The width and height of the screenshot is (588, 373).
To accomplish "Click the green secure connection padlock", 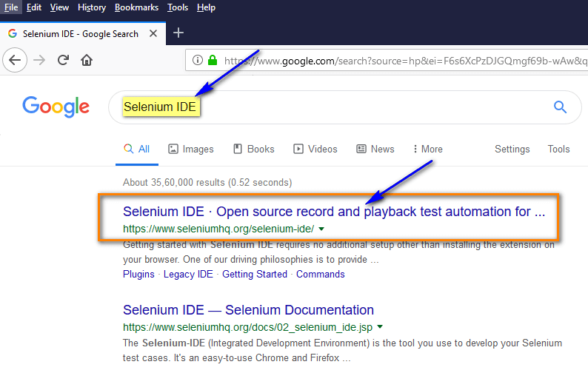I will pyautogui.click(x=213, y=60).
